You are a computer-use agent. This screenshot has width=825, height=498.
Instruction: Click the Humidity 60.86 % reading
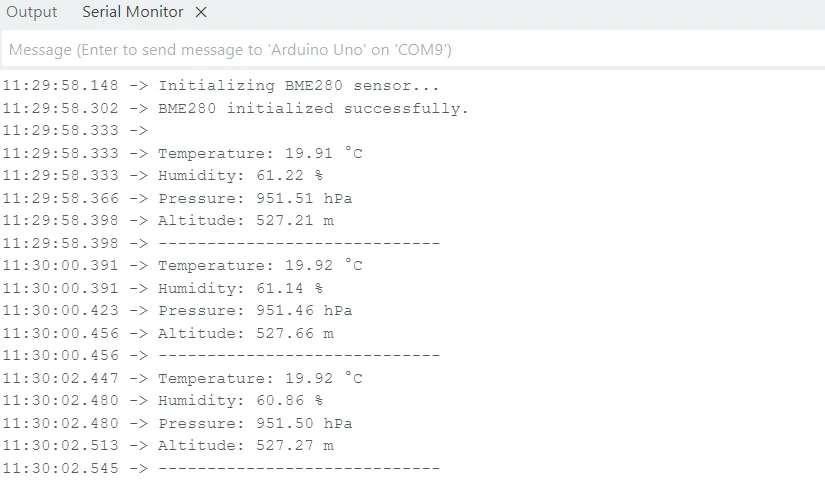click(240, 400)
